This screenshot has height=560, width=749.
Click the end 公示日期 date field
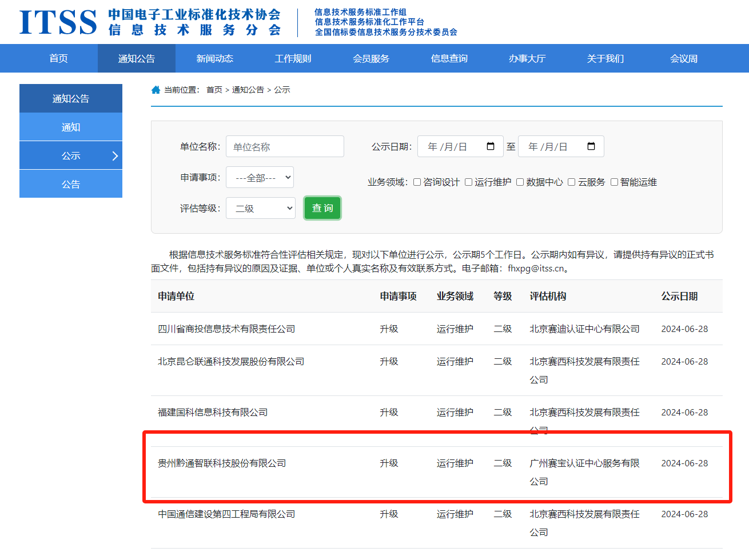(x=561, y=146)
